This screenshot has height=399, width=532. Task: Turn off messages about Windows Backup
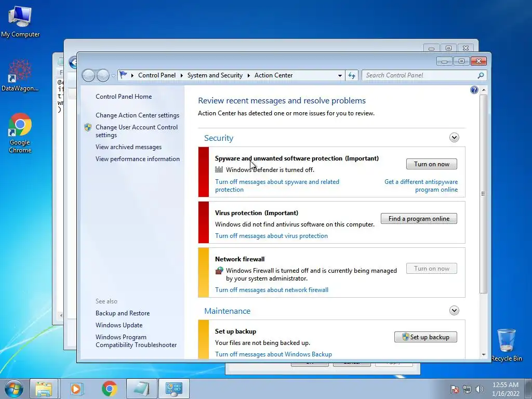[x=273, y=354]
